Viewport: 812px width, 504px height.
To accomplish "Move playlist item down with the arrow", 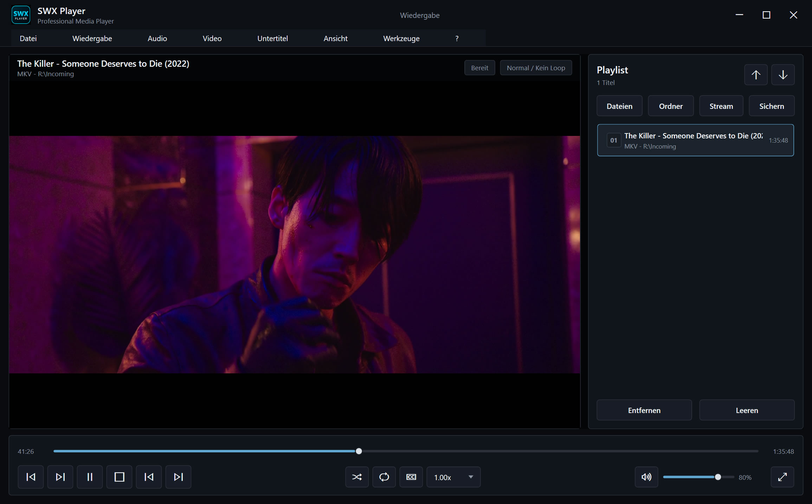I will click(783, 75).
